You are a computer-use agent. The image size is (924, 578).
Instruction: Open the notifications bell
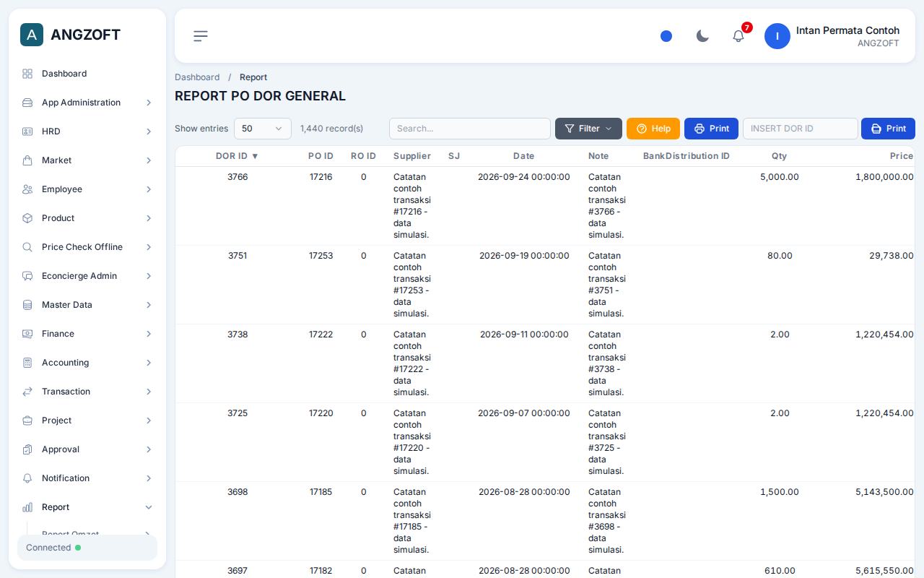coord(738,36)
